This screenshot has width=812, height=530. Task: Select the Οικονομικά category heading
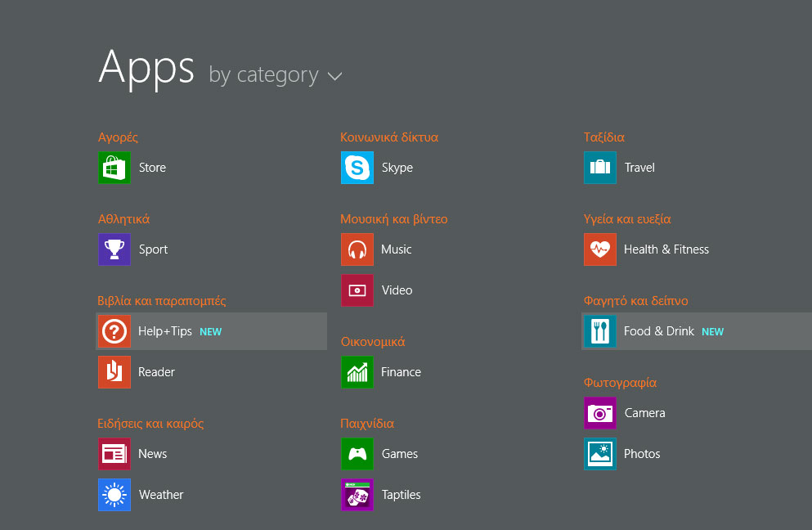373,341
